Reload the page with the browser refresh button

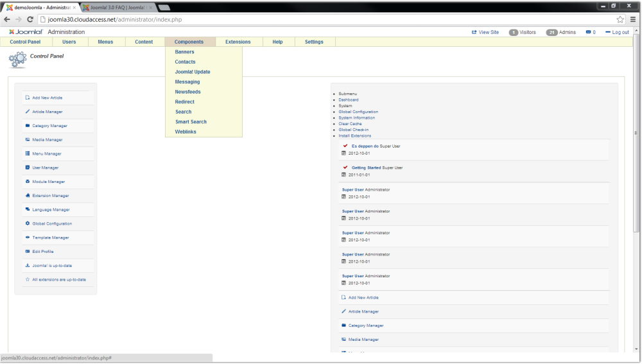pos(30,19)
